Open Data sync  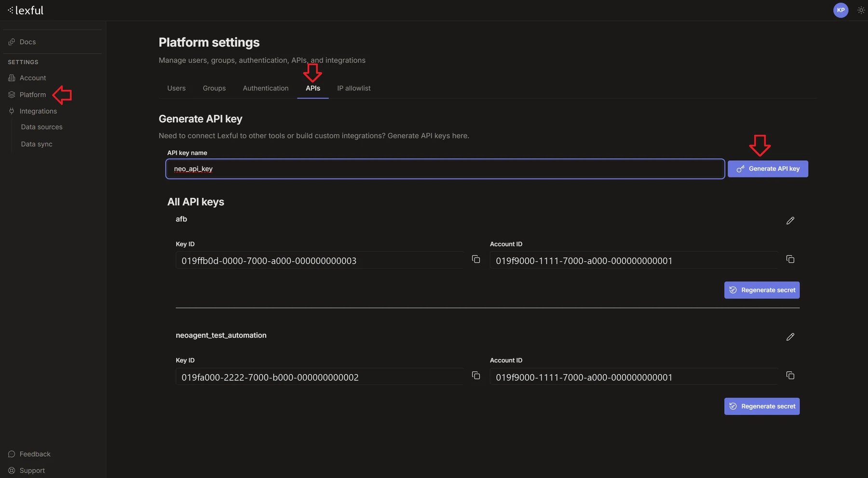pyautogui.click(x=37, y=144)
